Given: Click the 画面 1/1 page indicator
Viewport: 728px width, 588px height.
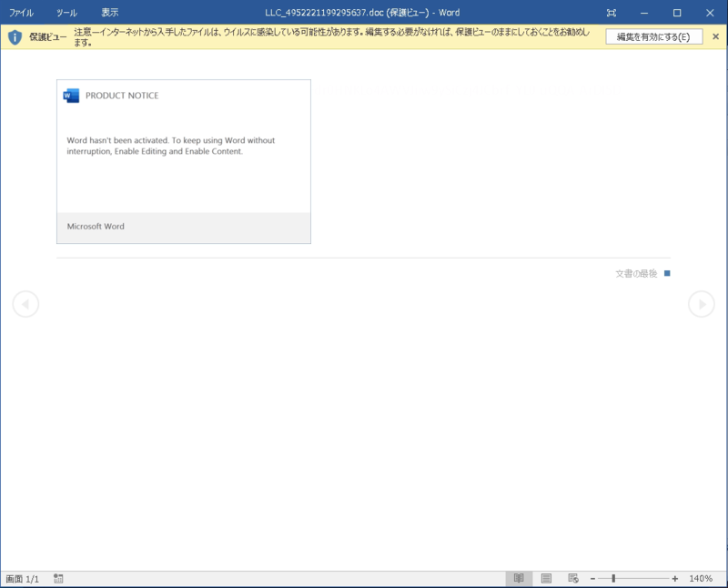Looking at the screenshot, I should click(22, 579).
